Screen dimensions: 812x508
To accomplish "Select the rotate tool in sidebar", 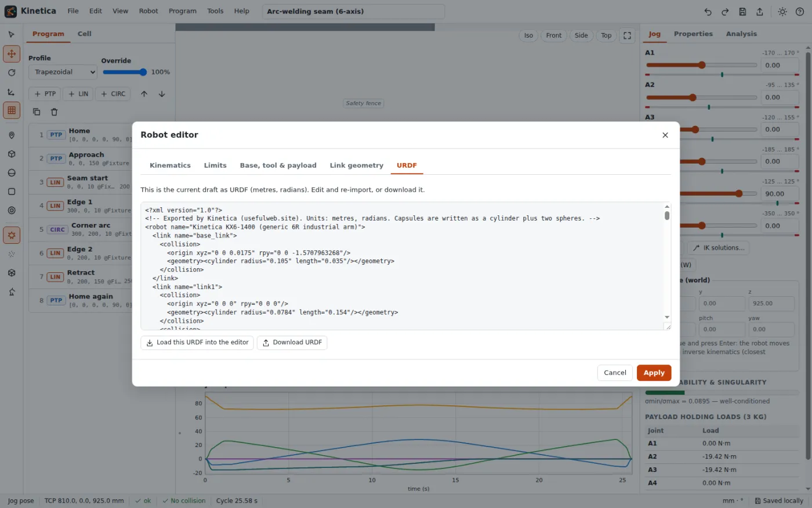I will pyautogui.click(x=11, y=73).
